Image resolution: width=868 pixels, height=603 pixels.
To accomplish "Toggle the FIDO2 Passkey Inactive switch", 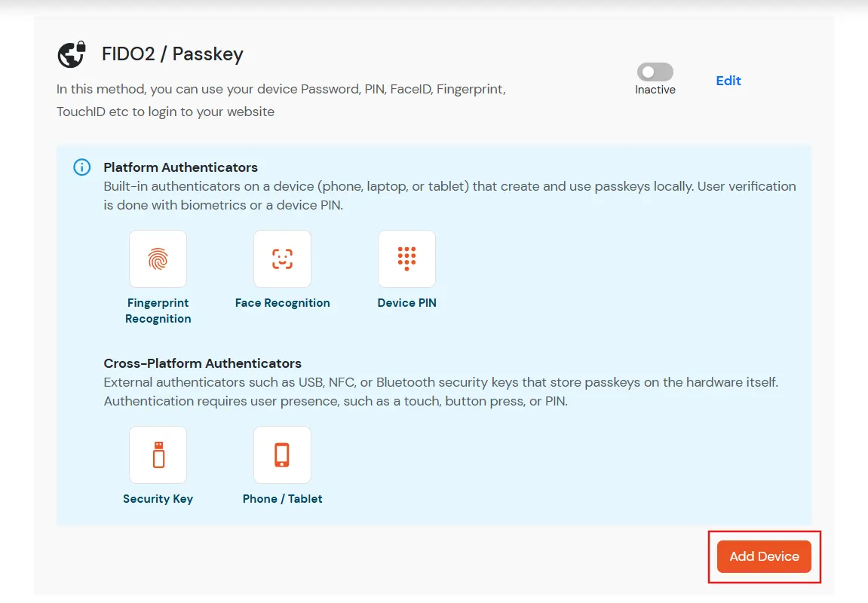I will pyautogui.click(x=655, y=72).
